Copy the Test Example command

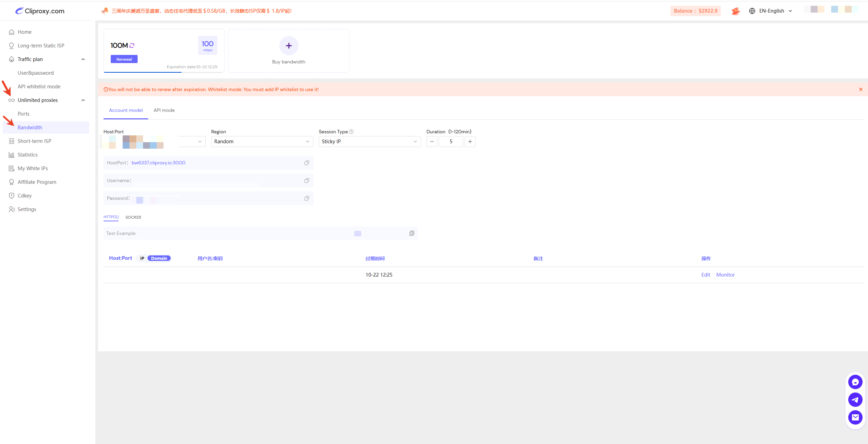pos(412,233)
